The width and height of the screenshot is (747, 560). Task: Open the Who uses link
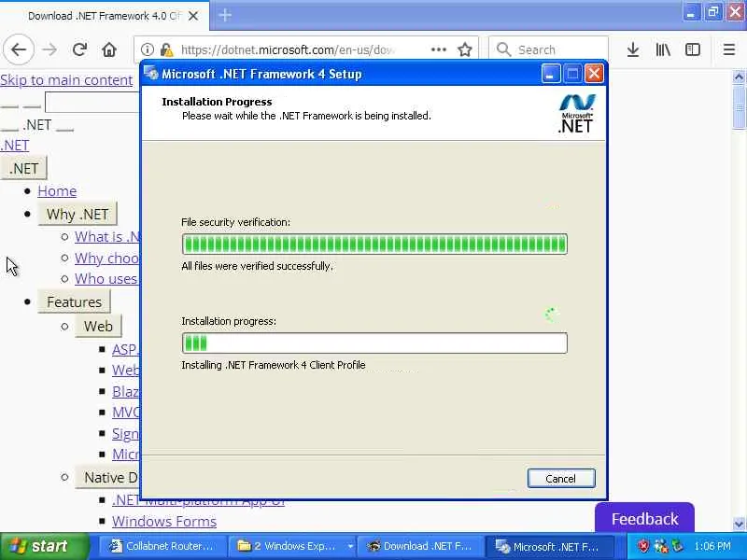pyautogui.click(x=106, y=278)
